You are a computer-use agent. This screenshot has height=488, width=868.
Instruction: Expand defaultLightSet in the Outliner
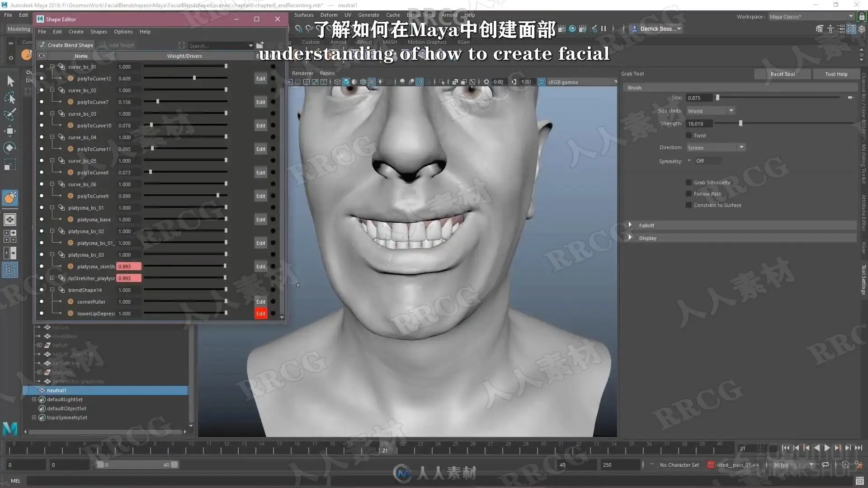pos(34,399)
